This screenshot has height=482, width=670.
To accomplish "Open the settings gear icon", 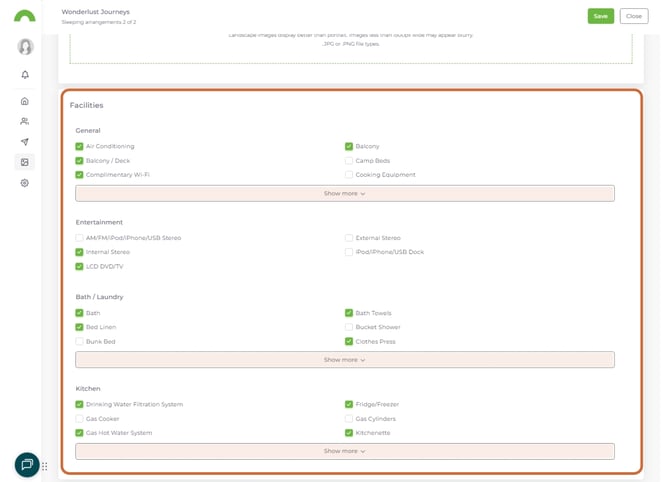I will click(x=25, y=183).
